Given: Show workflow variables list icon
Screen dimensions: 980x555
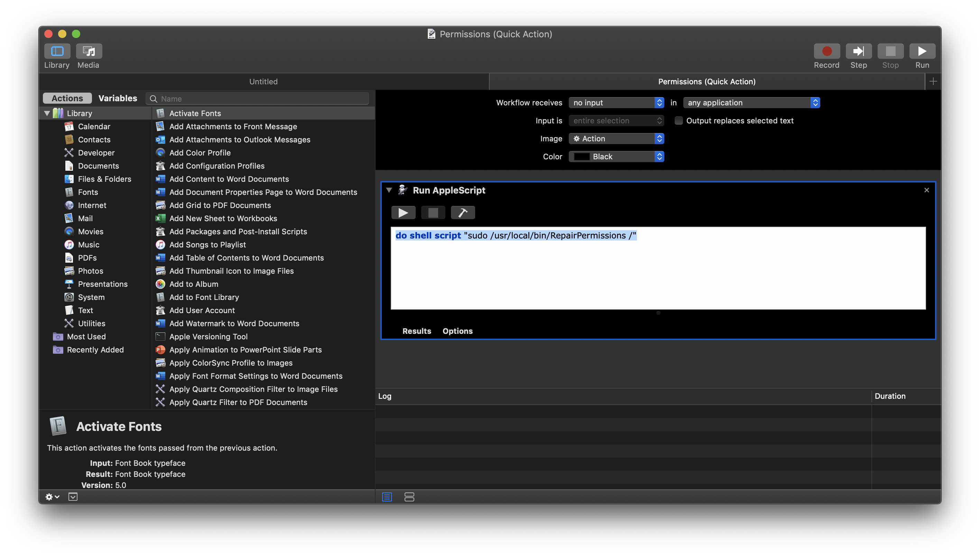Looking at the screenshot, I should [409, 497].
